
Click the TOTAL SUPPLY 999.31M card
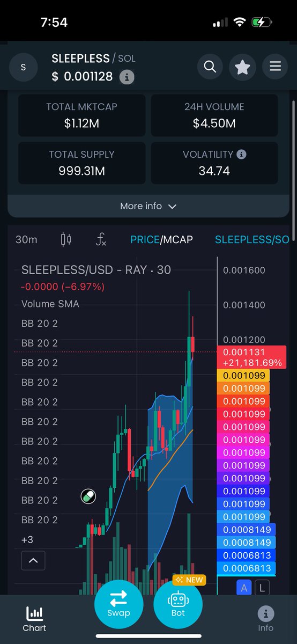pos(82,163)
